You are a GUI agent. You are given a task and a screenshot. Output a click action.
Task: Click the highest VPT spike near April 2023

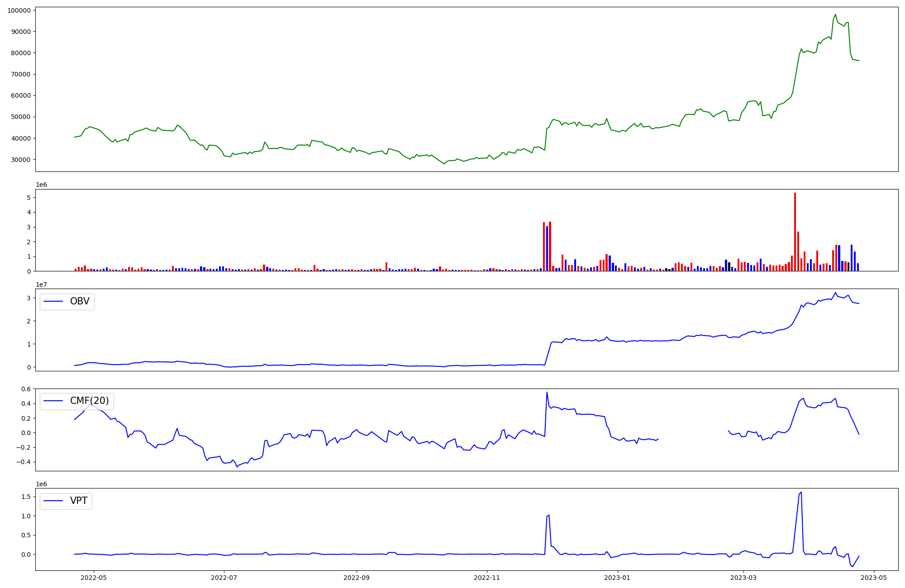pos(801,493)
